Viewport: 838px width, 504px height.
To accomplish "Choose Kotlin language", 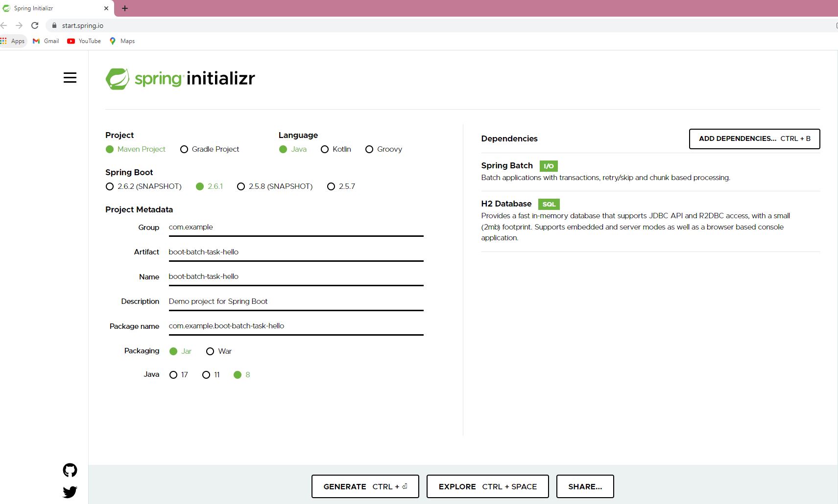I will click(x=336, y=149).
